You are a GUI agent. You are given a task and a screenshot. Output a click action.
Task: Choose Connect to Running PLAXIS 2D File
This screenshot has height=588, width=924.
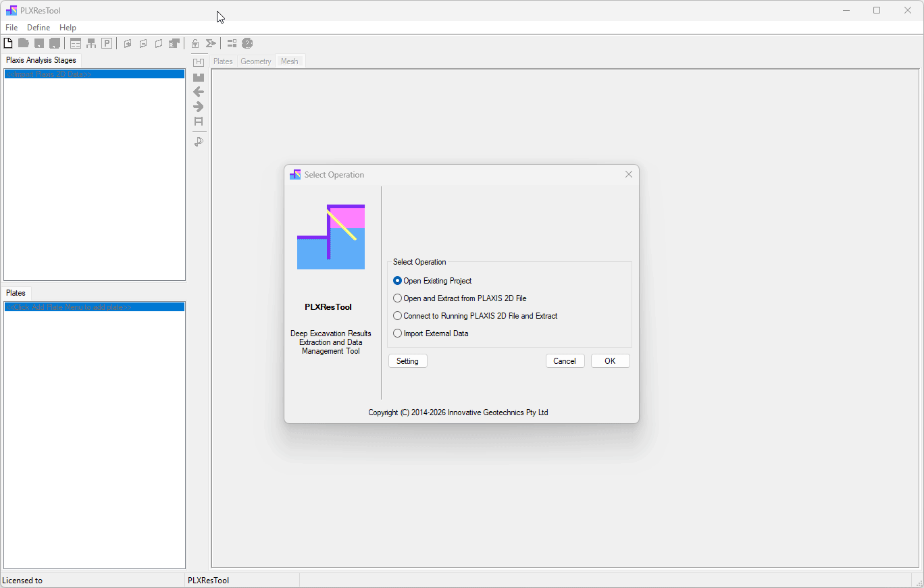[x=475, y=316]
